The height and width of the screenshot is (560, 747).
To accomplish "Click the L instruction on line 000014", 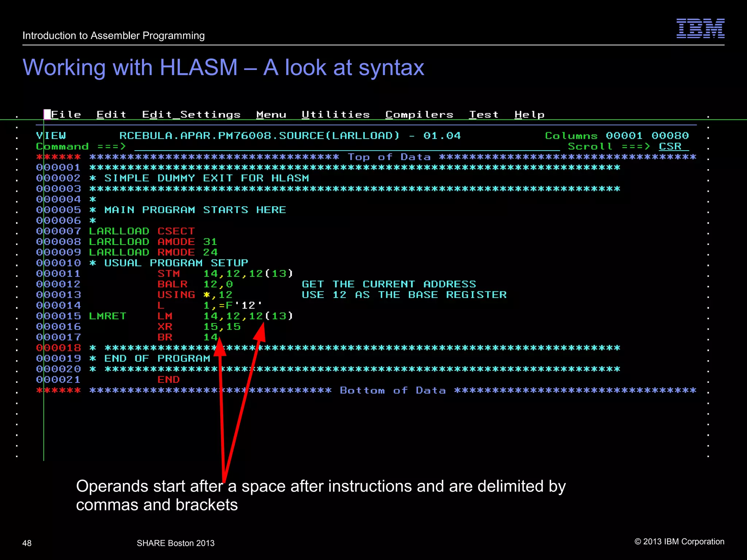I will pos(161,305).
